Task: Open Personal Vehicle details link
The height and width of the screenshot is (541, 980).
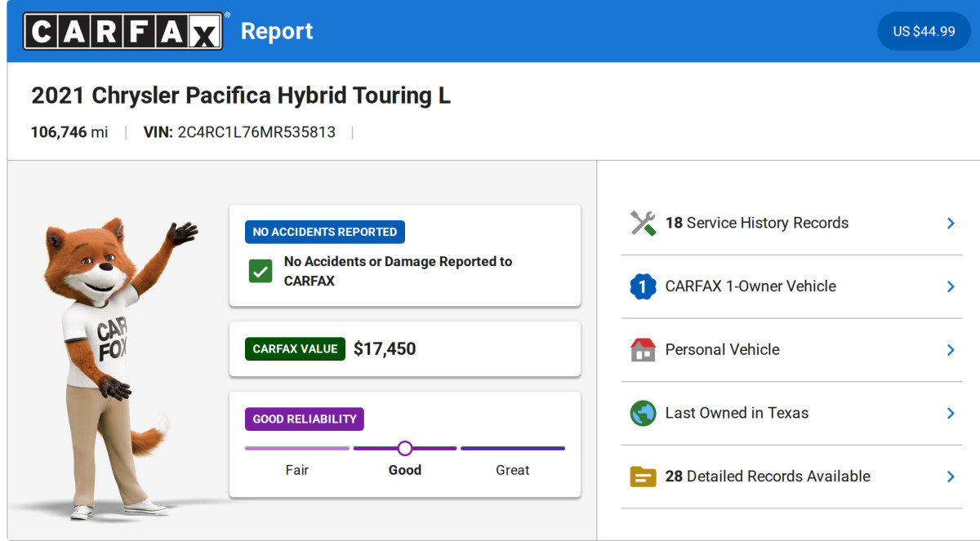Action: [x=722, y=349]
